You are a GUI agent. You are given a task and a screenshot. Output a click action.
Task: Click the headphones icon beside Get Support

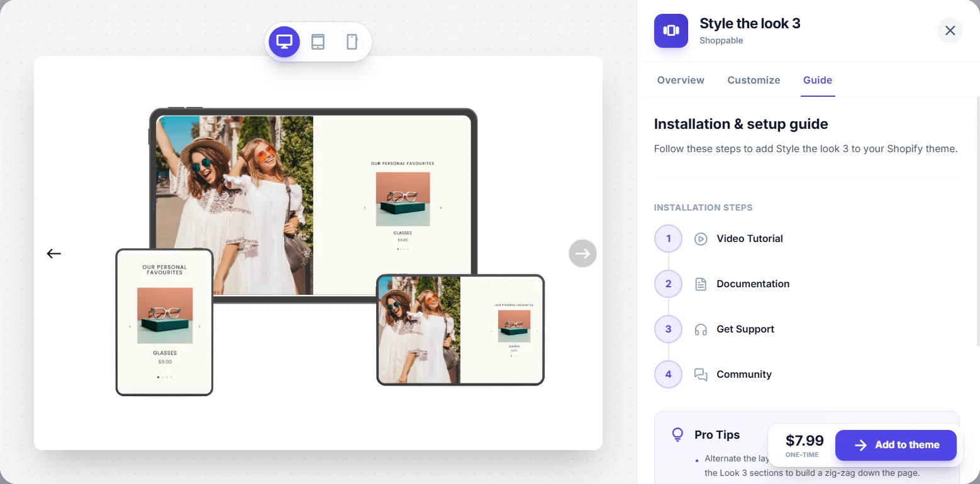[x=701, y=329]
